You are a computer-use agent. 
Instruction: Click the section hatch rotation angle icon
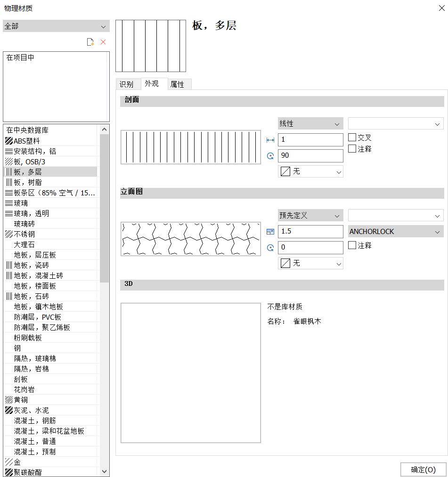[x=270, y=156]
